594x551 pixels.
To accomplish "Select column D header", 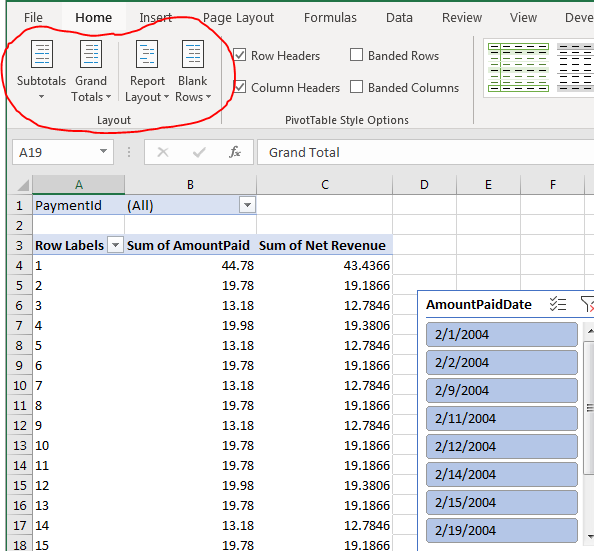I will click(424, 185).
